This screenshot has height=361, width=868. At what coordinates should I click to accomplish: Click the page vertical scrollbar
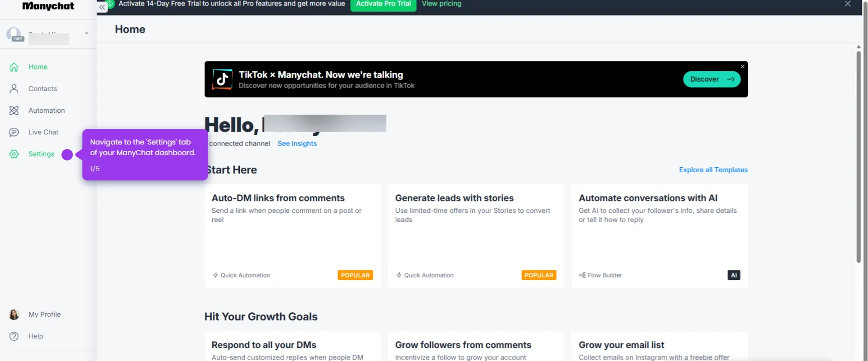coord(858,156)
